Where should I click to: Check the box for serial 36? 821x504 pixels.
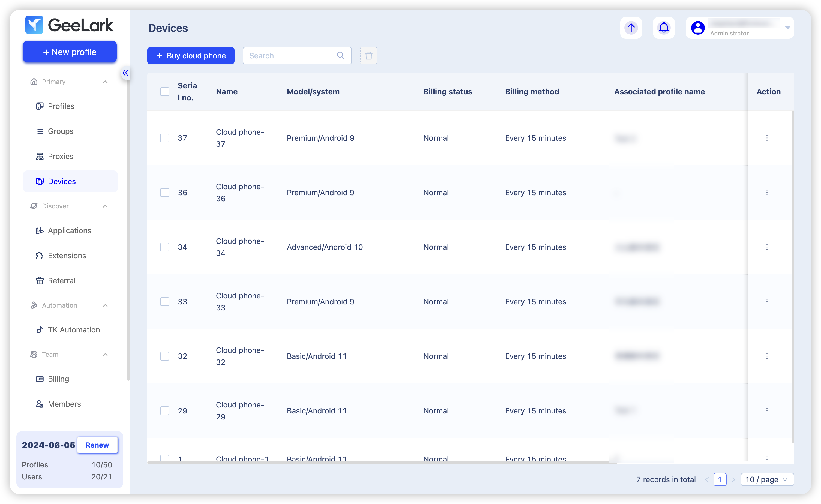pos(165,193)
